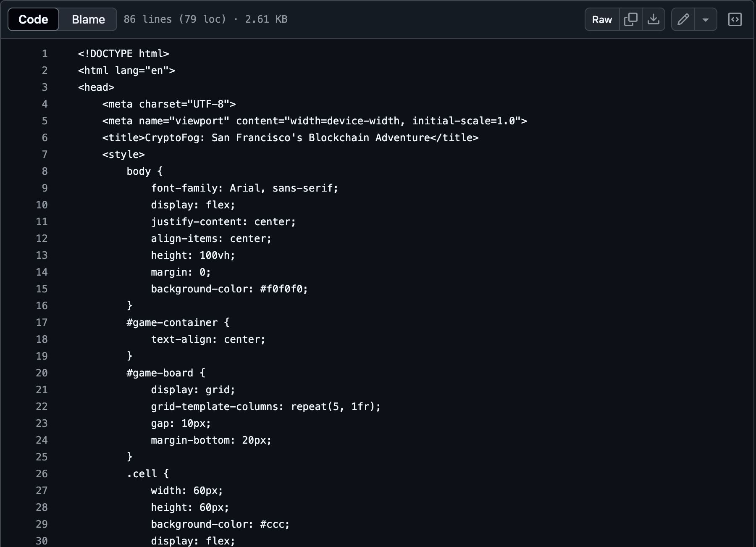Click the opening style tag line

[x=123, y=155]
